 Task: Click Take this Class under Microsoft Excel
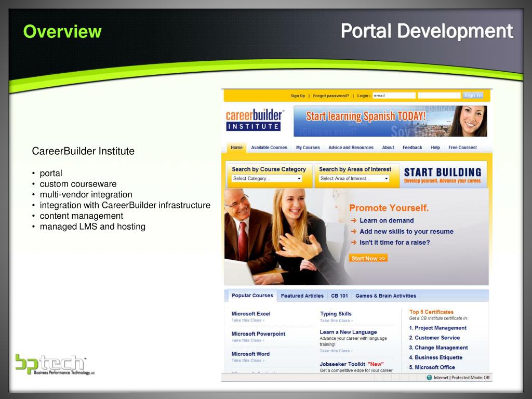248,320
